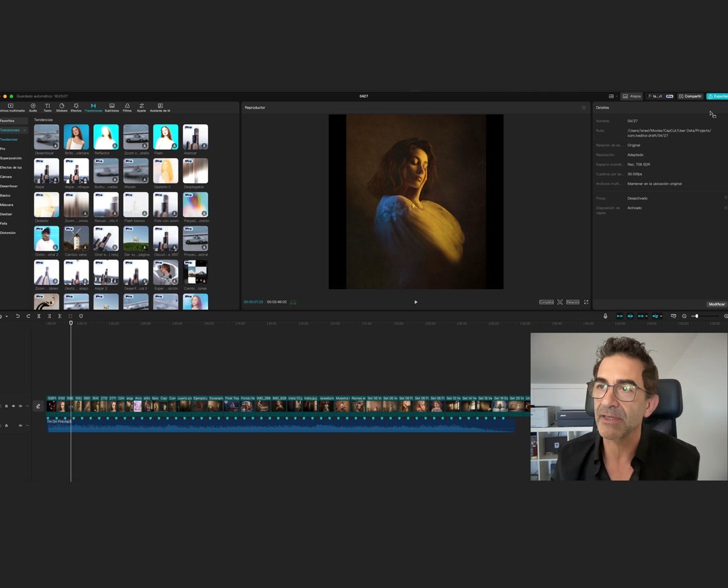Choose the Destello II transition thumbnail

click(x=166, y=171)
